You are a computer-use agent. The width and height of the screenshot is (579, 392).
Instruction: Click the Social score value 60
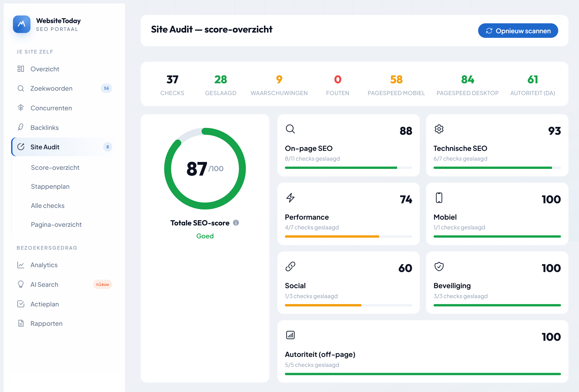coord(405,268)
